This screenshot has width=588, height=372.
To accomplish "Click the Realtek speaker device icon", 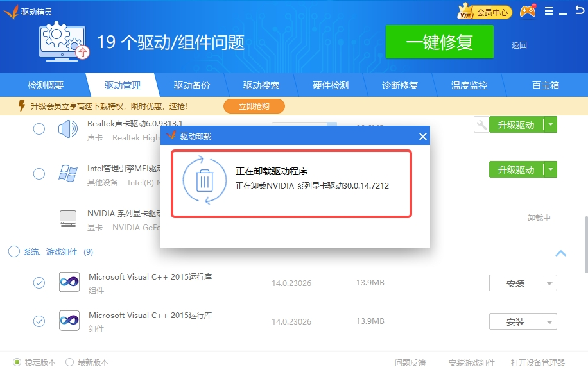I will [68, 130].
